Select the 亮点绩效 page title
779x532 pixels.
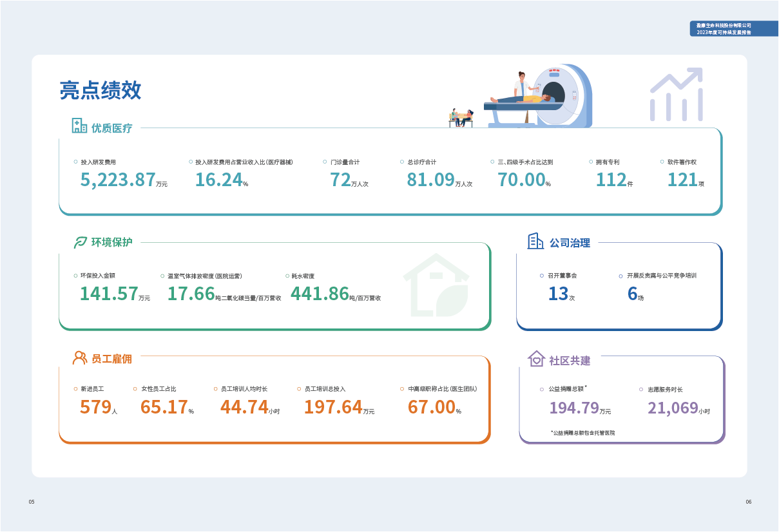pos(100,91)
